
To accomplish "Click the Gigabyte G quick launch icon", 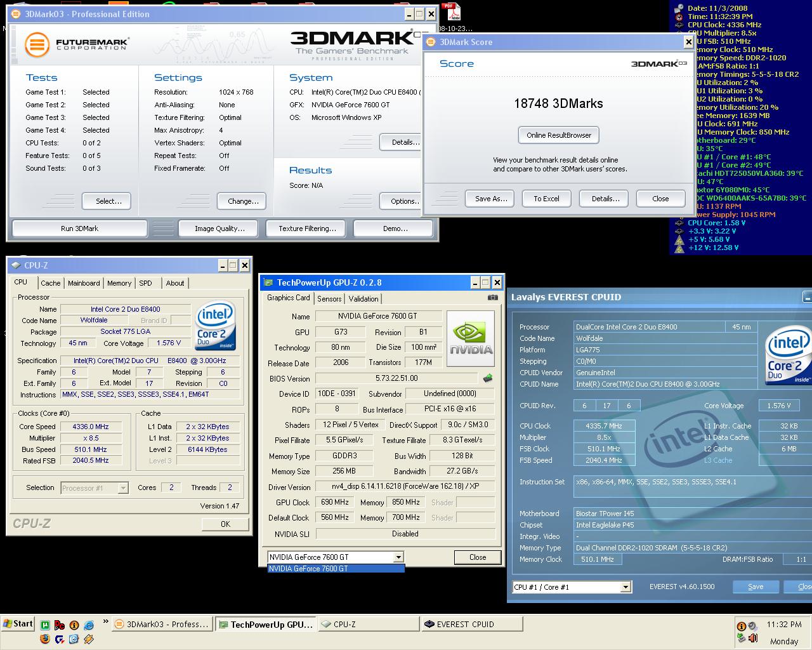I will point(60,639).
